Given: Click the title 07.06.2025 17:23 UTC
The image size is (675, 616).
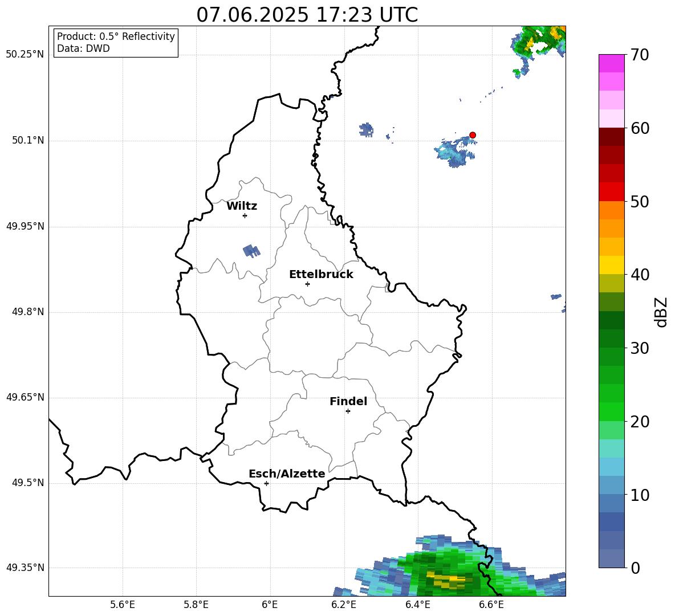Looking at the screenshot, I should (x=307, y=15).
